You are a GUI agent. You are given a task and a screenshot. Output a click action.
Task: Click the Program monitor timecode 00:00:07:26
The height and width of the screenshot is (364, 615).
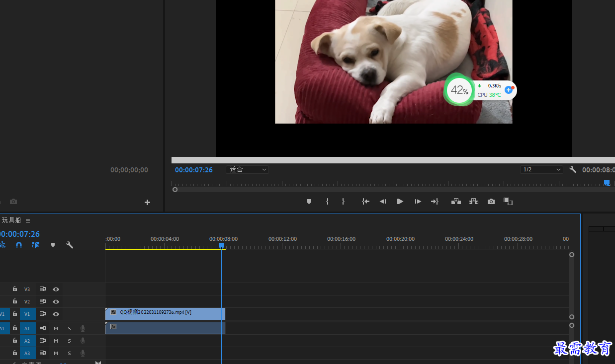pyautogui.click(x=194, y=170)
